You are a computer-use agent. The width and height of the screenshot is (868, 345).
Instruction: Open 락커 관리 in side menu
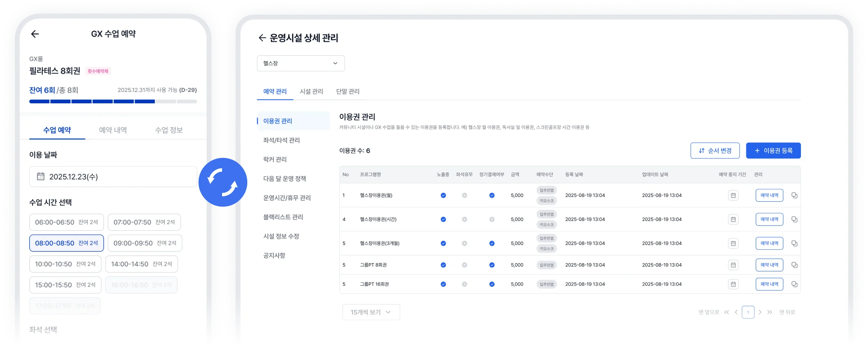[x=275, y=159]
